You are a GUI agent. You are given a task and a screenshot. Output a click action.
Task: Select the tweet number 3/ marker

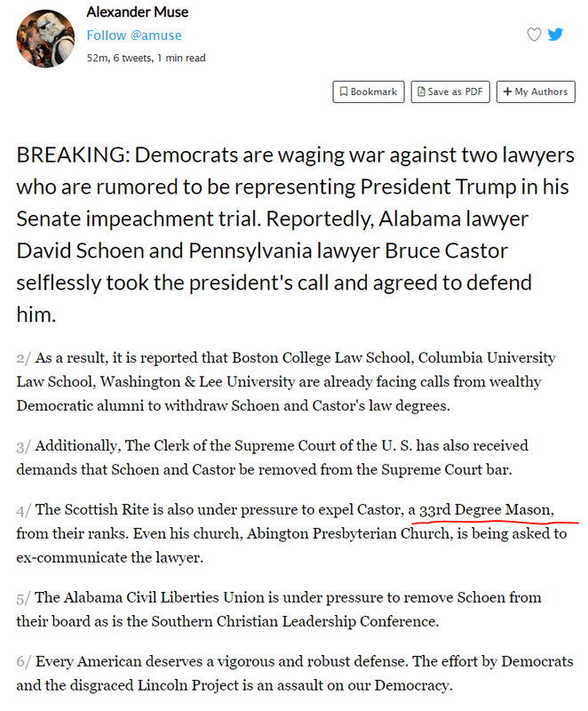click(x=24, y=447)
